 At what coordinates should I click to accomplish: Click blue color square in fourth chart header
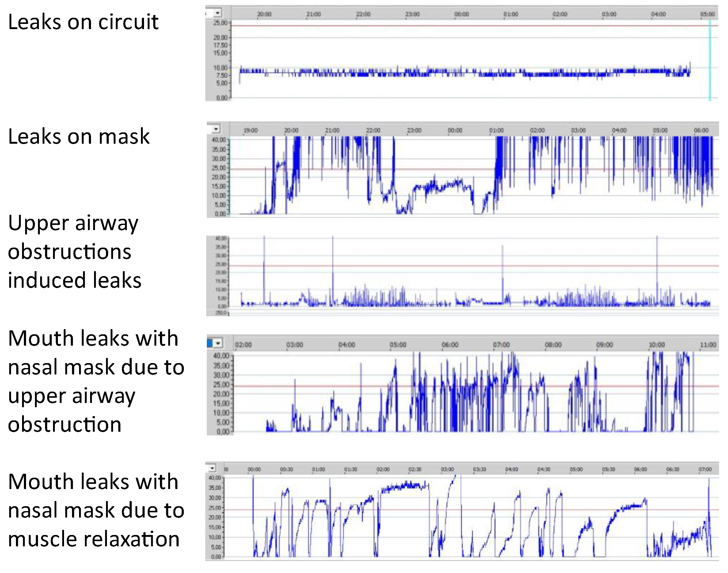pyautogui.click(x=210, y=343)
